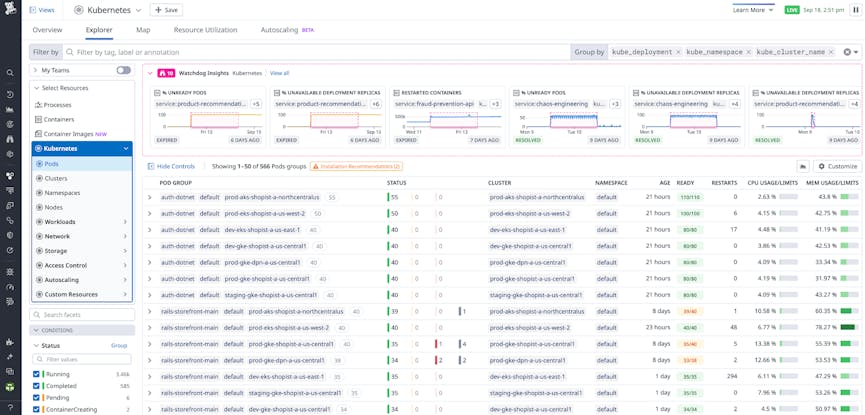Image resolution: width=865 pixels, height=415 pixels.
Task: Open the search magnifier in left navigation bar
Action: point(10,73)
